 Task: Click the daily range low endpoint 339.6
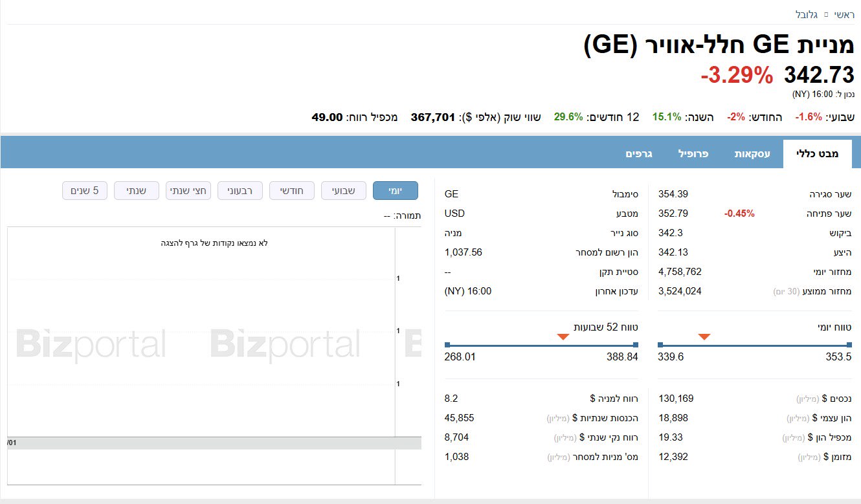(x=671, y=357)
